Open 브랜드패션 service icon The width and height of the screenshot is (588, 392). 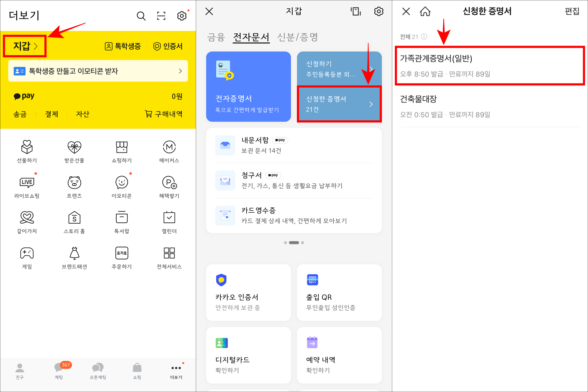click(74, 257)
